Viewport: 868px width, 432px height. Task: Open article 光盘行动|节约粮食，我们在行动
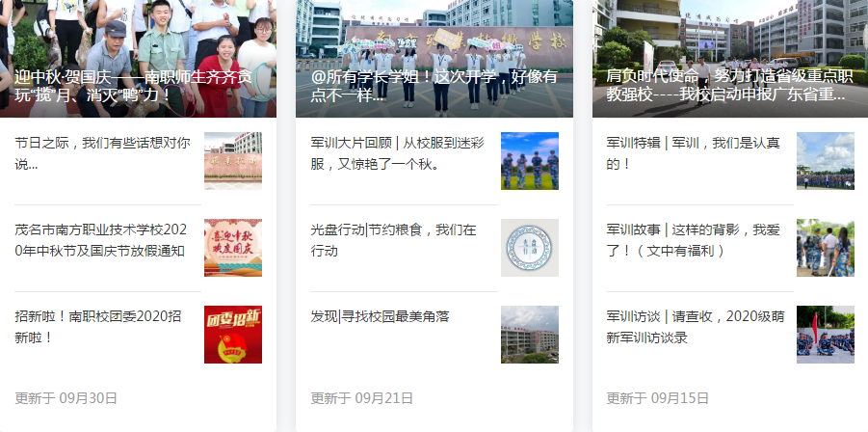pos(394,240)
